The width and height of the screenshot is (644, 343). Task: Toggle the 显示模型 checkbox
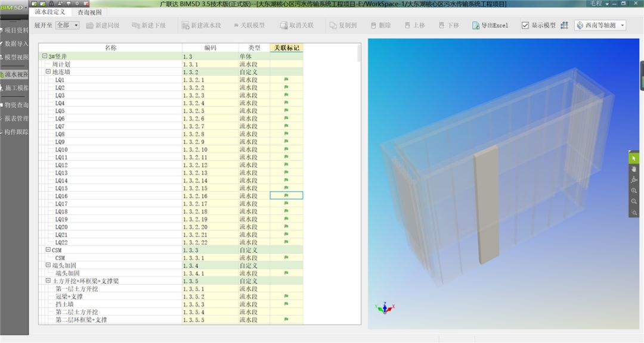click(525, 26)
